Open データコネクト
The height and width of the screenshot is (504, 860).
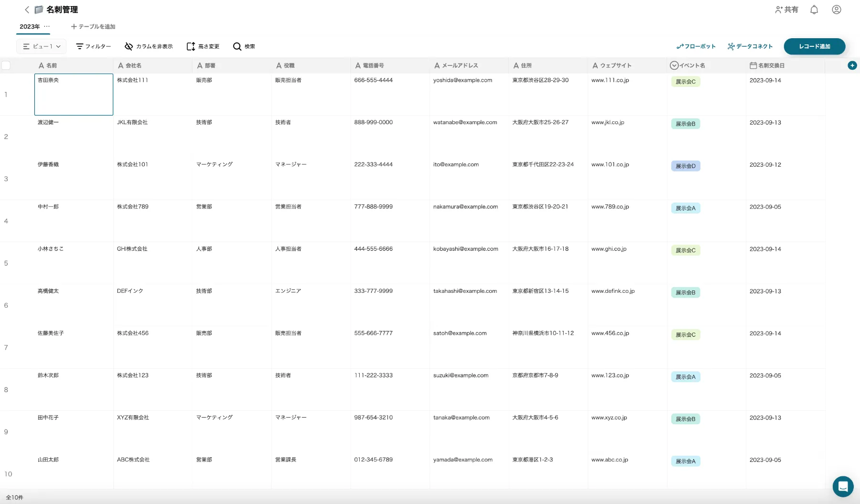pos(750,46)
